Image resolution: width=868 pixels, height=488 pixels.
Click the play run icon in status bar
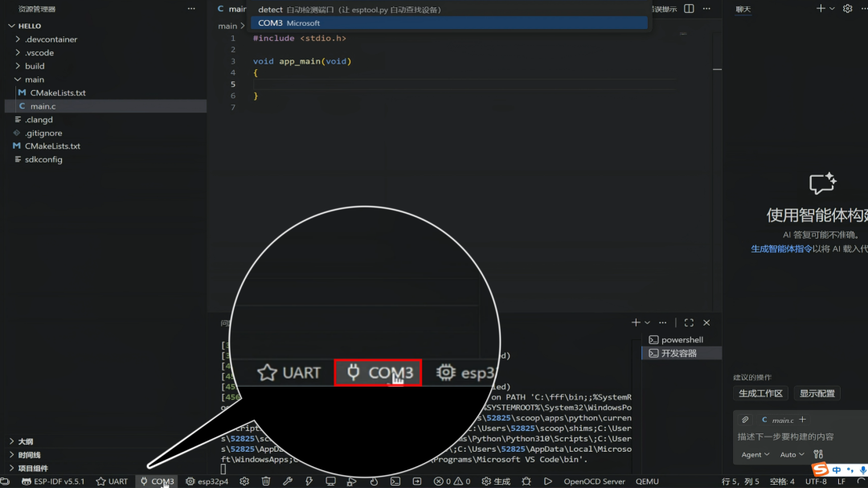click(547, 482)
